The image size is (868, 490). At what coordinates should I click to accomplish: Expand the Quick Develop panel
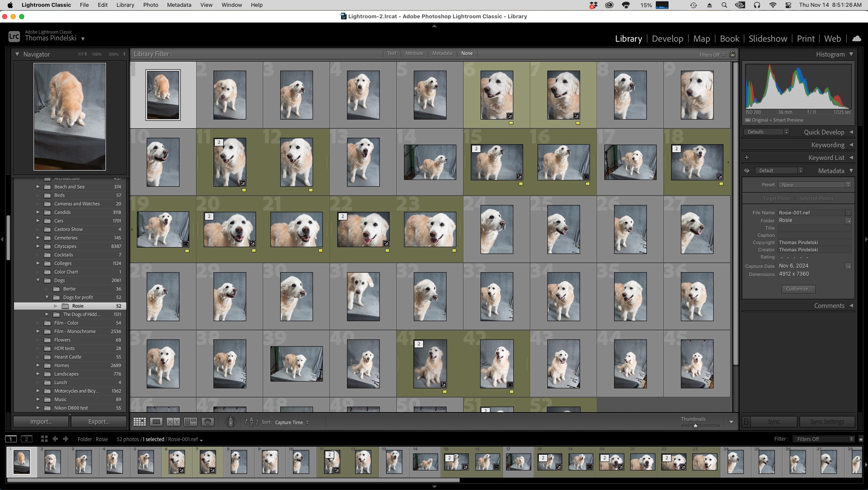851,132
